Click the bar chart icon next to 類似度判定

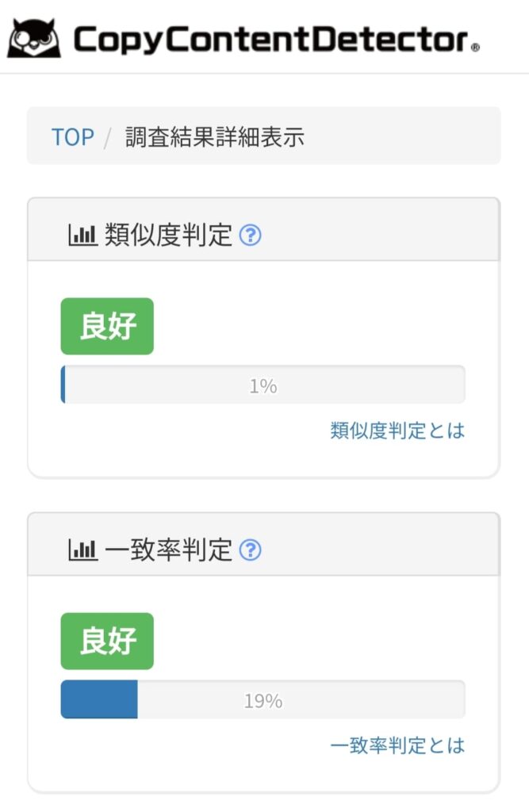click(x=82, y=235)
